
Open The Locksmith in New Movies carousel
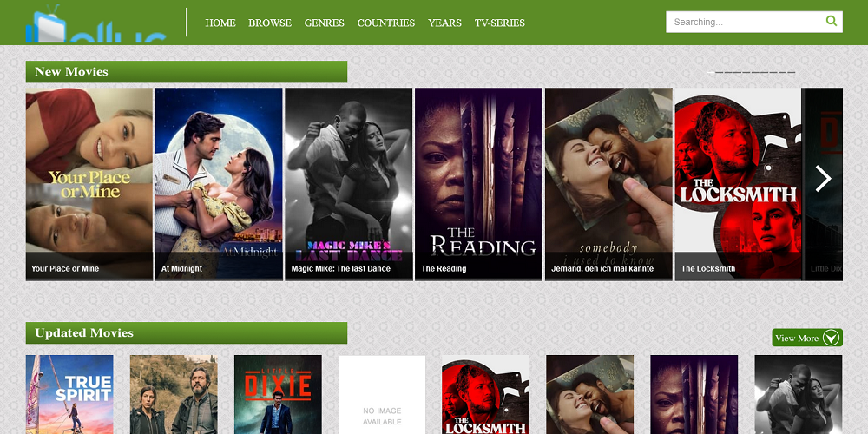tap(738, 184)
